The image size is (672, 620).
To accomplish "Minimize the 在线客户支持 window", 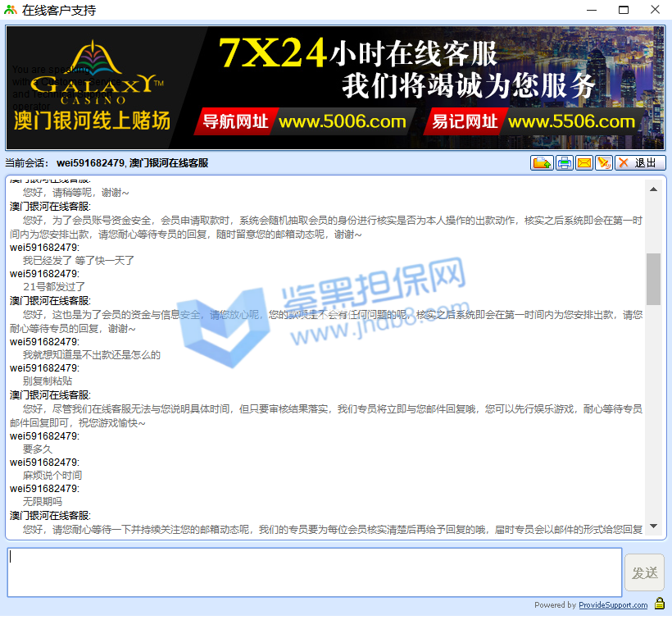I will 592,10.
